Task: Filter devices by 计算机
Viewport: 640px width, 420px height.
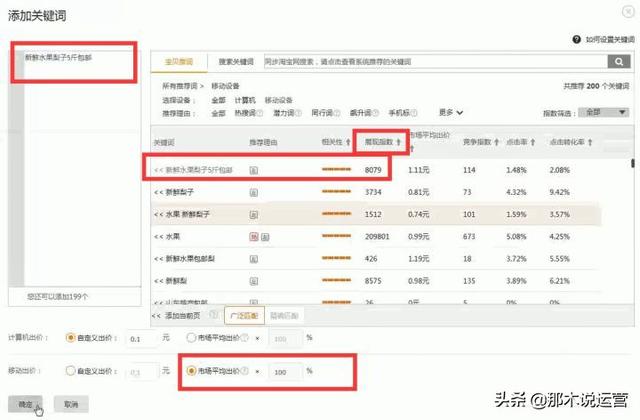Action: (245, 100)
